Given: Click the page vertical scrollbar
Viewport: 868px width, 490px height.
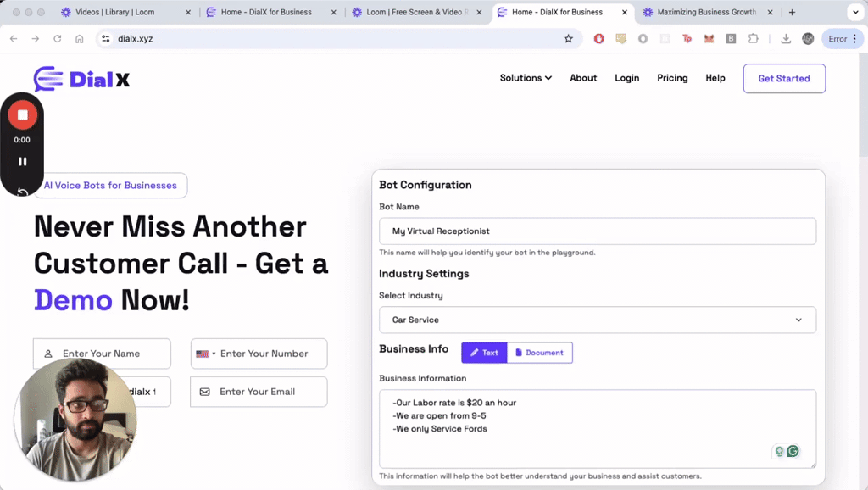Looking at the screenshot, I should [863, 105].
